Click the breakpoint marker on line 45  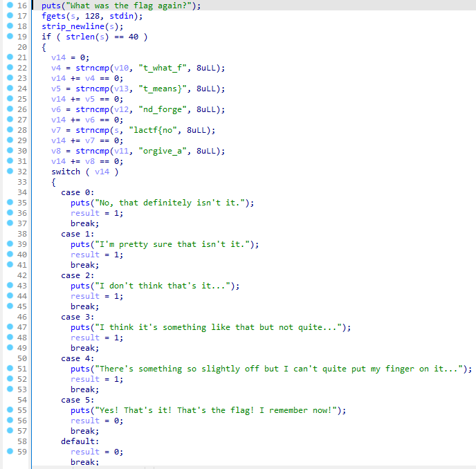click(10, 306)
